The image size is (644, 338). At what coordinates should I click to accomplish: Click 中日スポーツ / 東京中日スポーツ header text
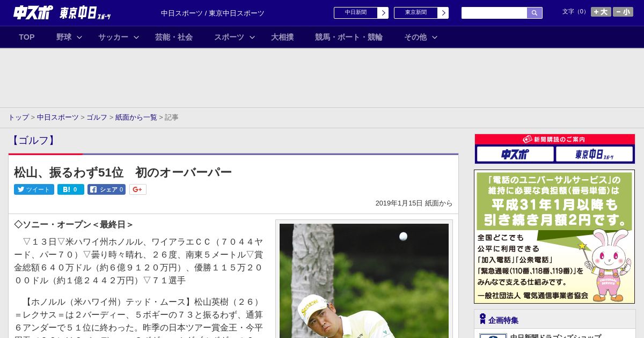click(x=213, y=13)
